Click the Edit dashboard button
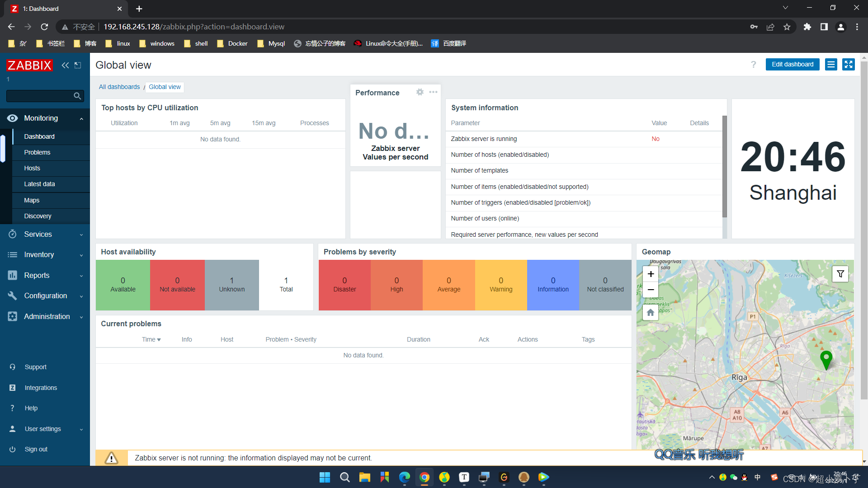This screenshot has height=488, width=868. pos(793,64)
